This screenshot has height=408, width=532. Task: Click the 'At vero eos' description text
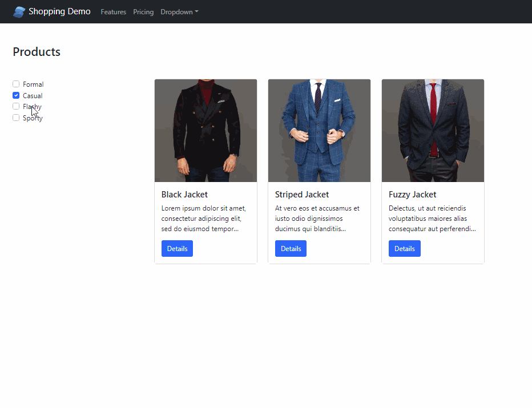[317, 219]
